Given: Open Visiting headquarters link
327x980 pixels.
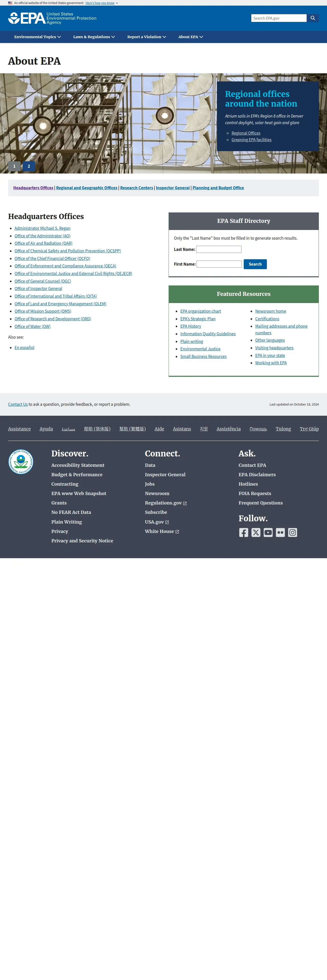Looking at the screenshot, I should [275, 348].
